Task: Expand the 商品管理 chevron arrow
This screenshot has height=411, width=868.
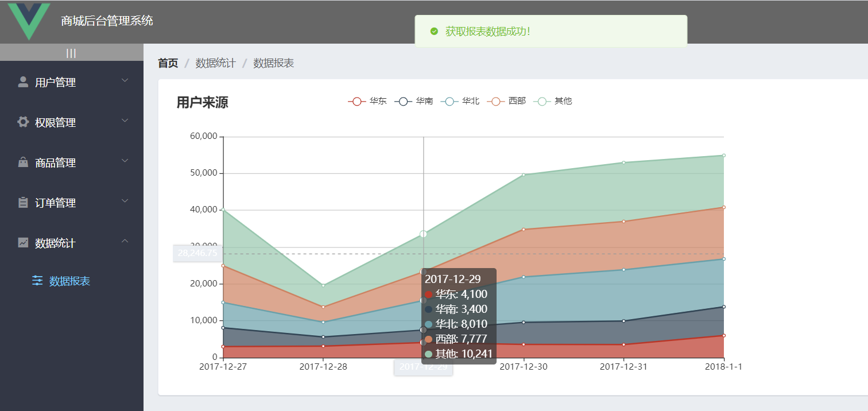Action: pyautogui.click(x=125, y=161)
